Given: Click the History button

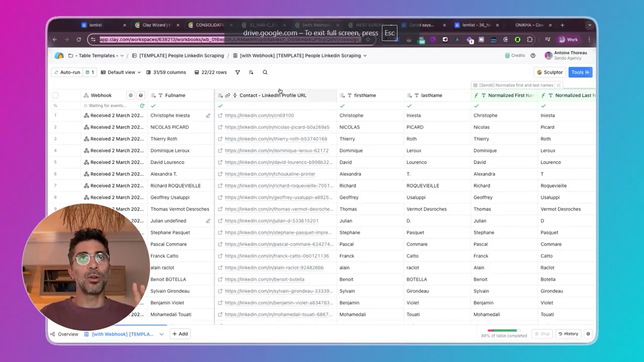Looking at the screenshot, I should pyautogui.click(x=568, y=334).
